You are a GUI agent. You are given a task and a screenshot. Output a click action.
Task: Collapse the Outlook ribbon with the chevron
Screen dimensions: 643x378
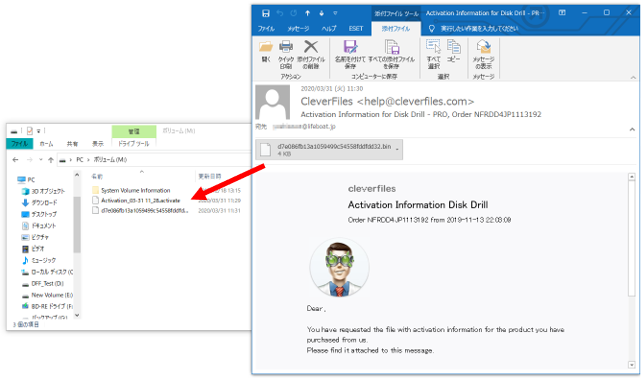633,77
